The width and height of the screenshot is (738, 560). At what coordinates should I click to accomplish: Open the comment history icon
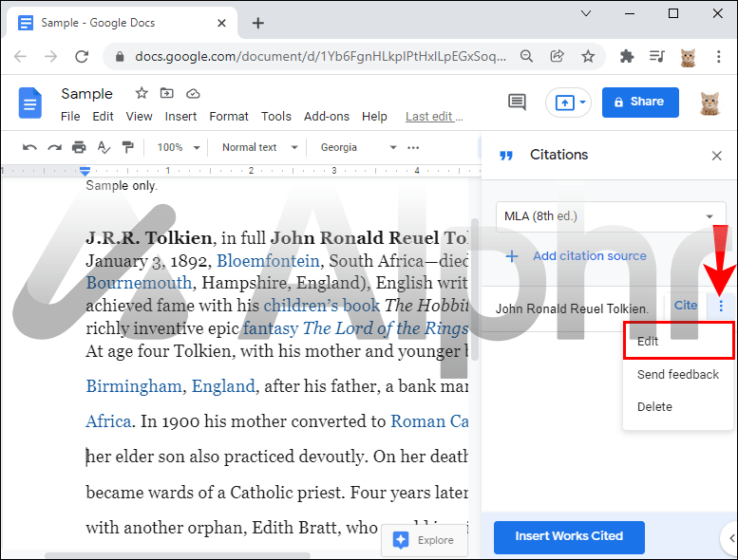(518, 102)
